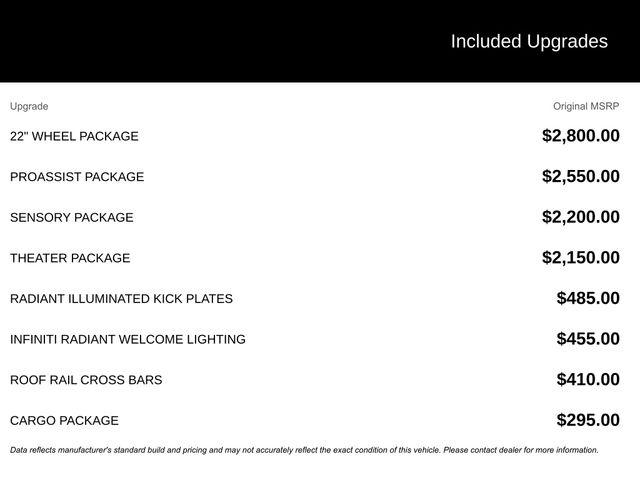Click the $2,550.00 ProAssist price
640x480 pixels.
[x=580, y=176]
